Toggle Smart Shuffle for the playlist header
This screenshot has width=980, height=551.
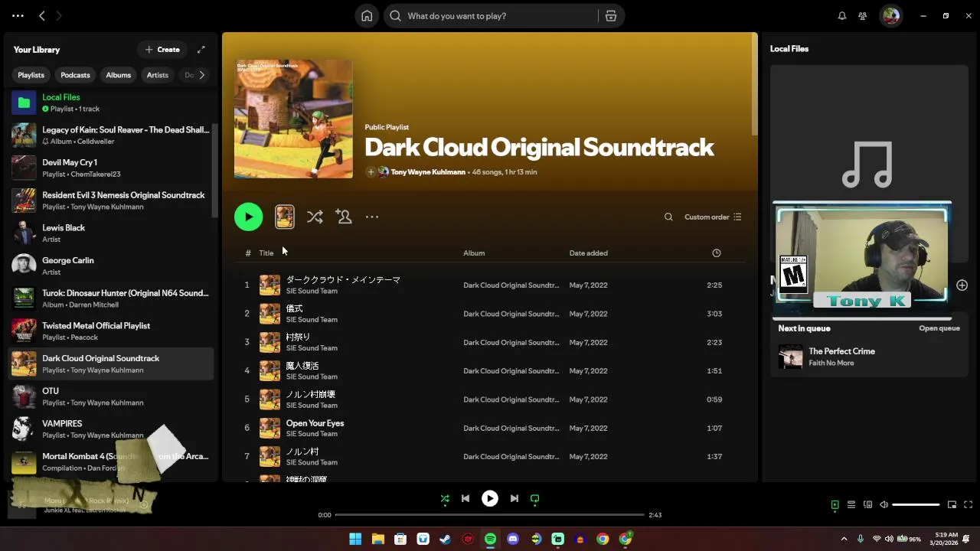pos(315,217)
